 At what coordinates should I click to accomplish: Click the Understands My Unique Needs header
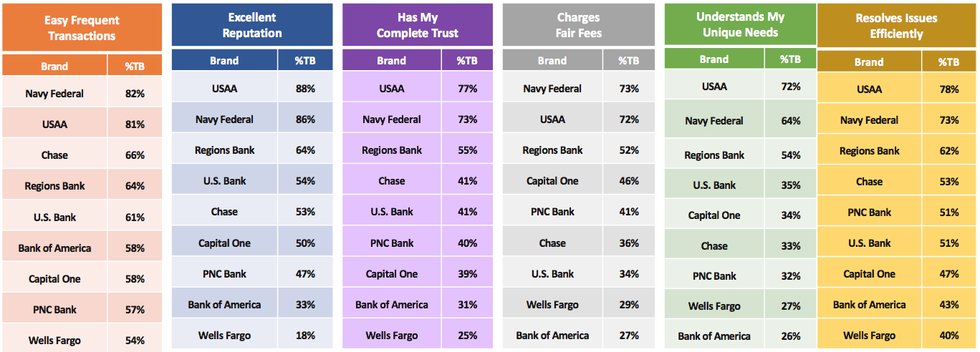pos(740,24)
